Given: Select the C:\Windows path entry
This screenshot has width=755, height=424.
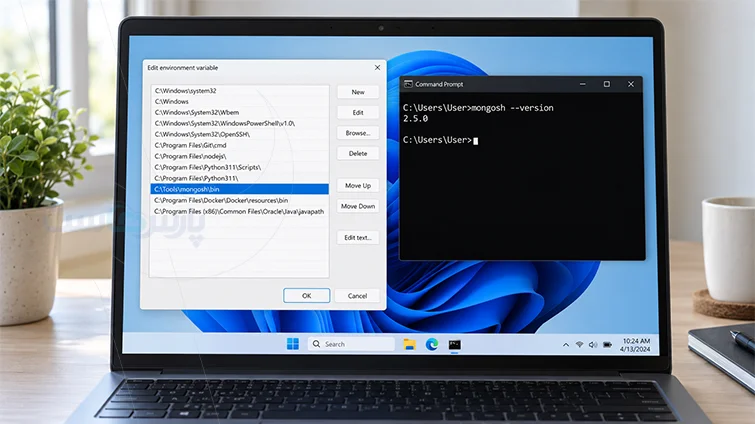Looking at the screenshot, I should point(239,102).
